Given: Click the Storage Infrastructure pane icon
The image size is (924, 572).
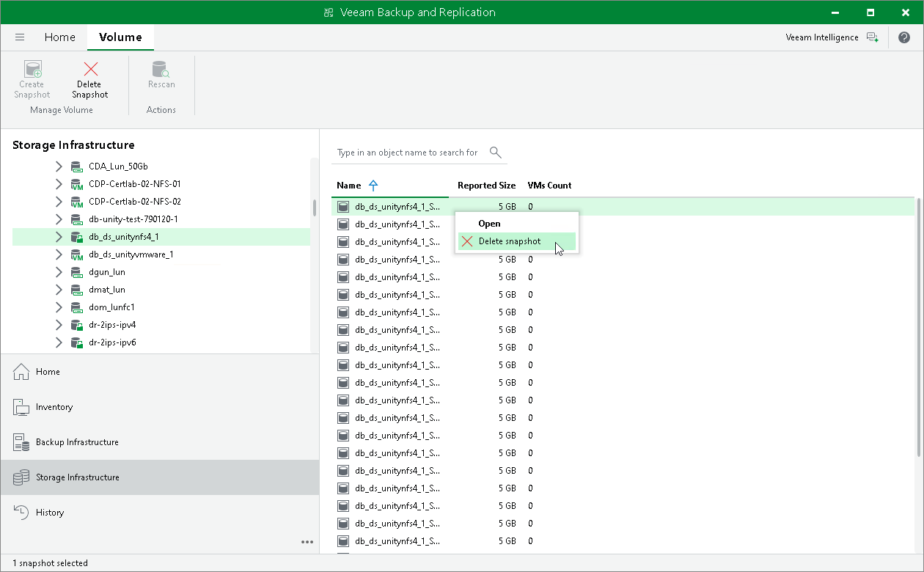Looking at the screenshot, I should pos(21,477).
